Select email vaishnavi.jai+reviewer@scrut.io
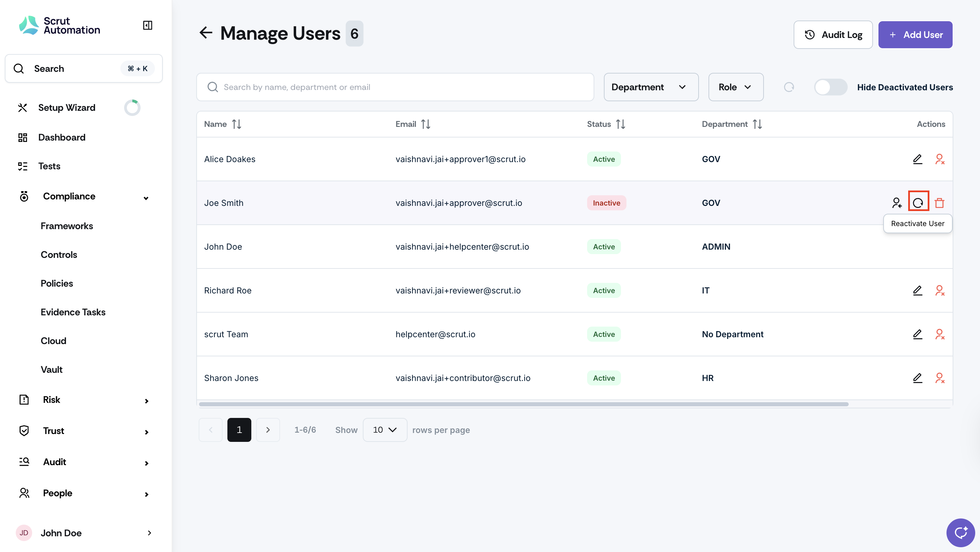This screenshot has height=552, width=980. 458,290
